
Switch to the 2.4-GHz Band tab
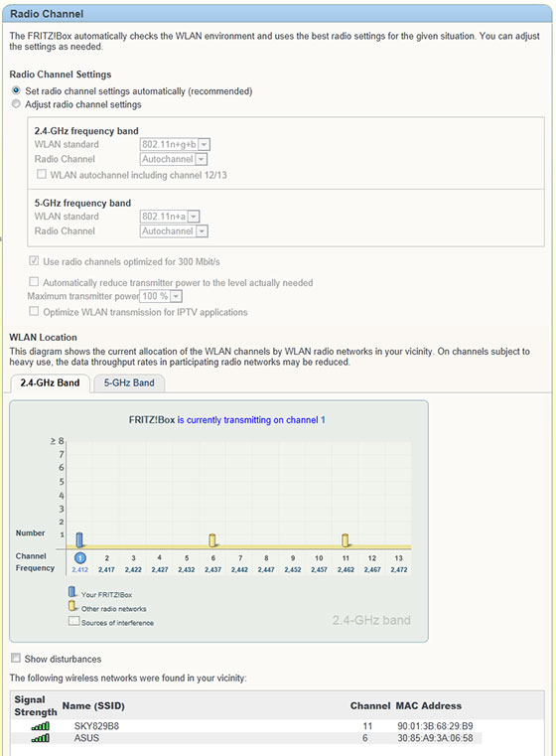click(50, 382)
